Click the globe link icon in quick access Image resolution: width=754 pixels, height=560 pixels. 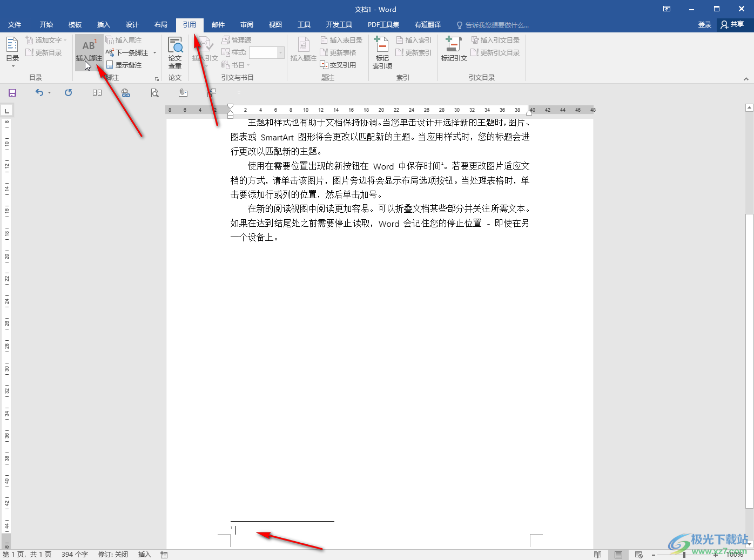[126, 93]
